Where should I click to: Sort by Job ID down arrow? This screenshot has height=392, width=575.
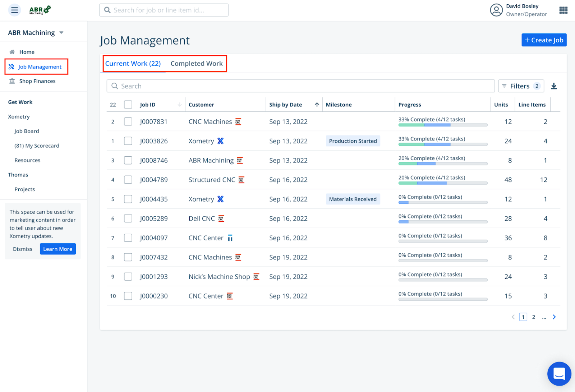pyautogui.click(x=180, y=105)
